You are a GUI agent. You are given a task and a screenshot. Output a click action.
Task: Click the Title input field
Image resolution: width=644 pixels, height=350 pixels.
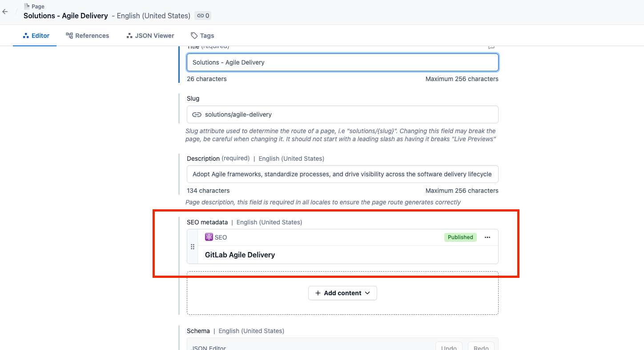pos(342,62)
